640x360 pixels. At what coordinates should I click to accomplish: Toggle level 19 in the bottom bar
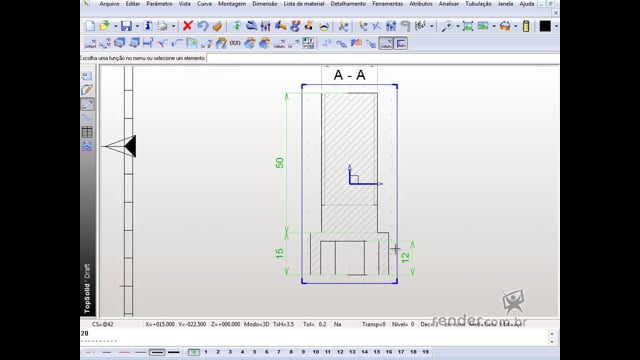[425, 352]
